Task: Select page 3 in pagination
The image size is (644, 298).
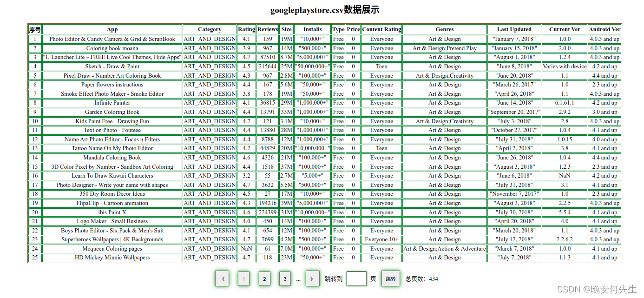Action: 285,279
